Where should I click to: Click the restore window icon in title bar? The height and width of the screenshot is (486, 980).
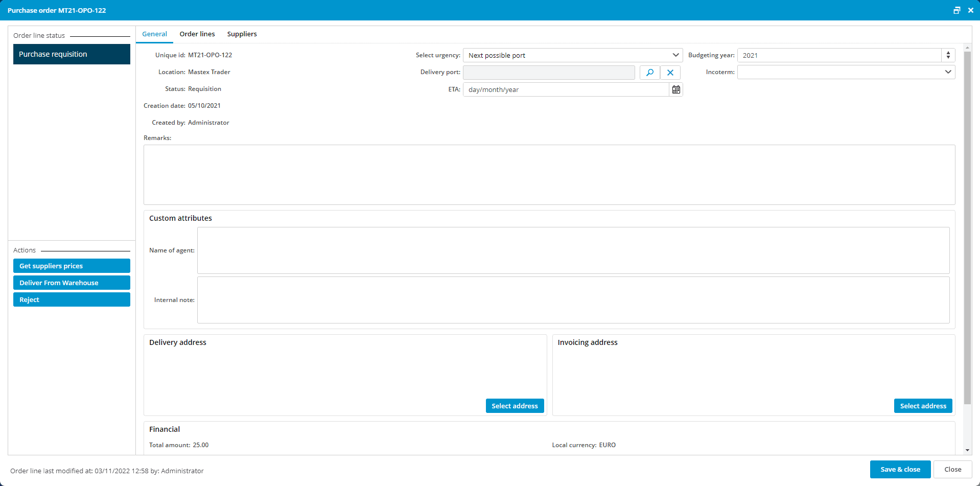[956, 10]
